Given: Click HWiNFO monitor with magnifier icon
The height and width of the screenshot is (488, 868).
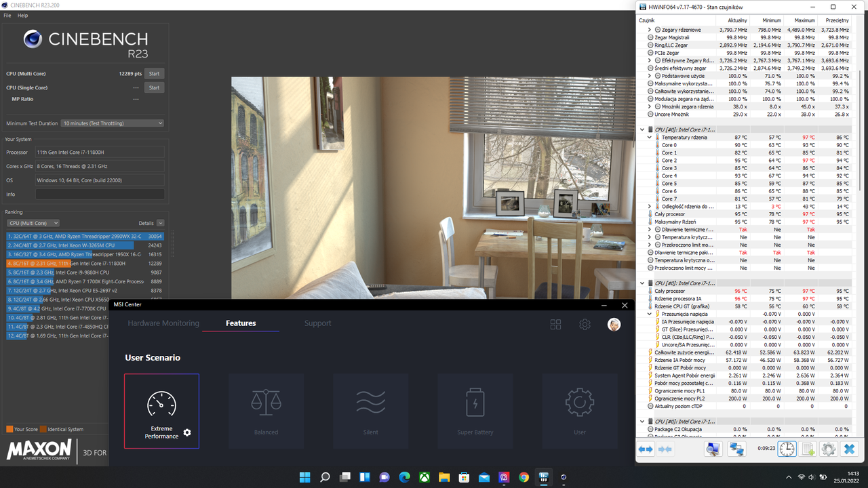Looking at the screenshot, I should [x=713, y=449].
